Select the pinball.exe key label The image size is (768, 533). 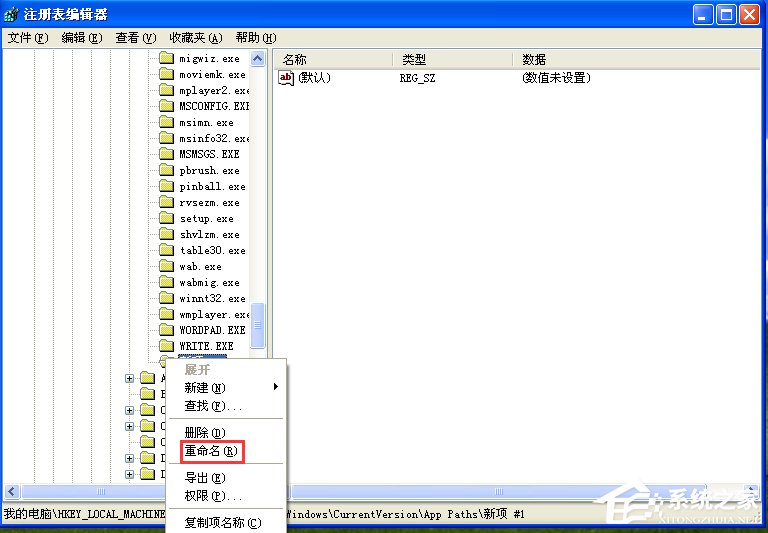click(x=212, y=187)
